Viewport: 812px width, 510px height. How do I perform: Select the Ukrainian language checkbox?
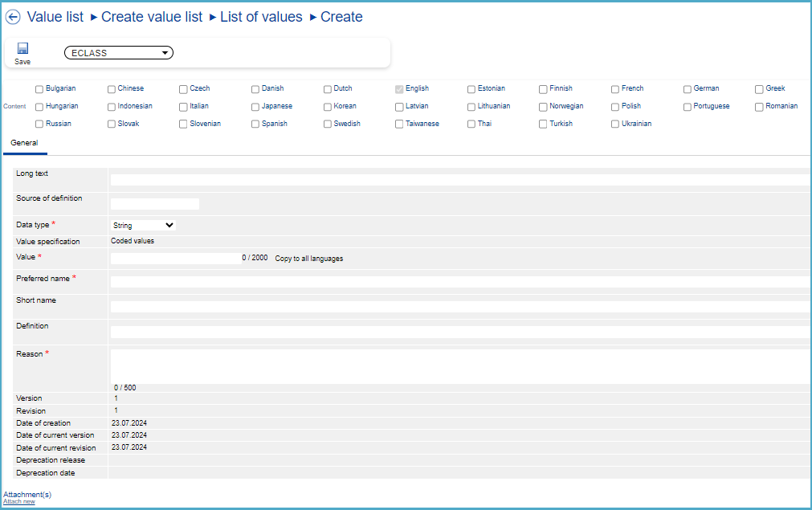615,124
